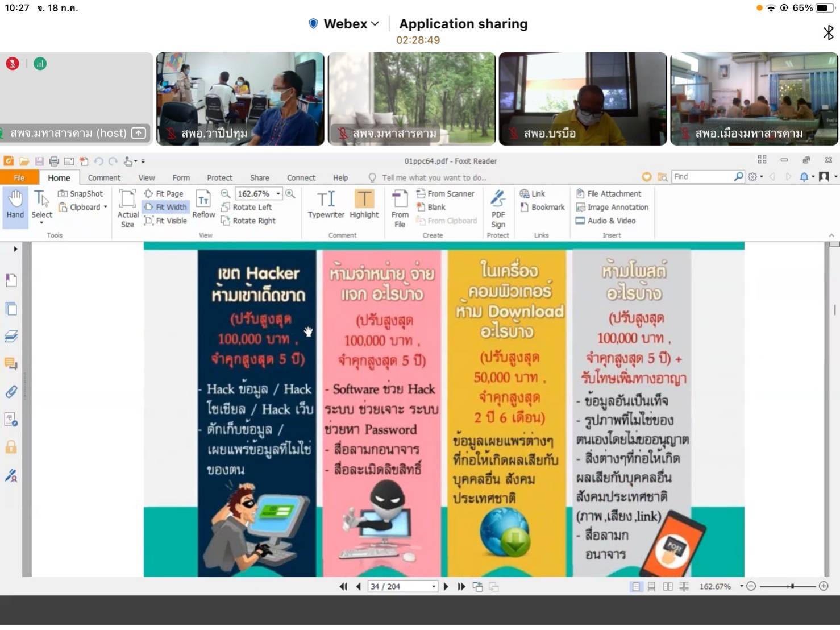Click in the Find search field
840x630 pixels.
point(703,177)
